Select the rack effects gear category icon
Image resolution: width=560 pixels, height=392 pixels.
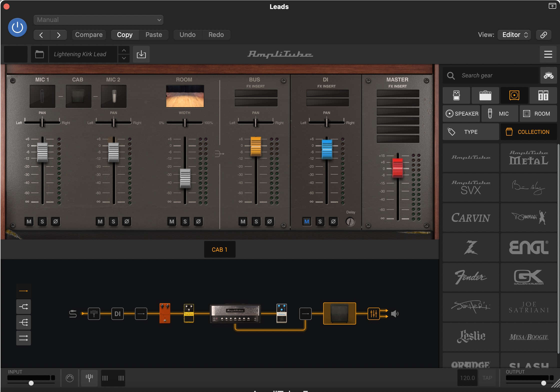543,95
